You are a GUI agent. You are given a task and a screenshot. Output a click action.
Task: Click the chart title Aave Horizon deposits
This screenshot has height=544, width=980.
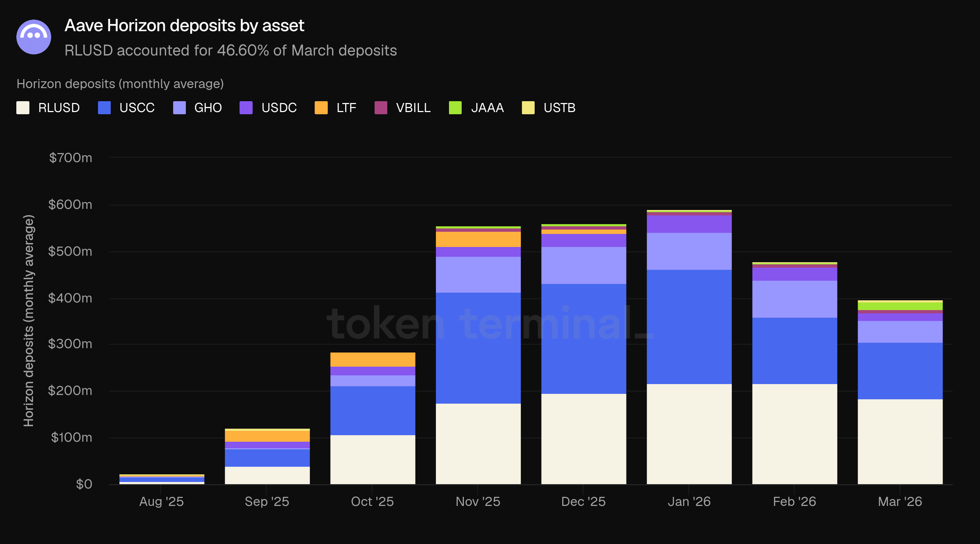(x=184, y=25)
